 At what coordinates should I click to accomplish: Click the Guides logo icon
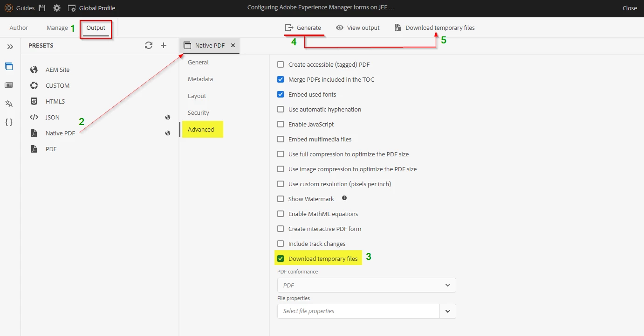point(8,8)
